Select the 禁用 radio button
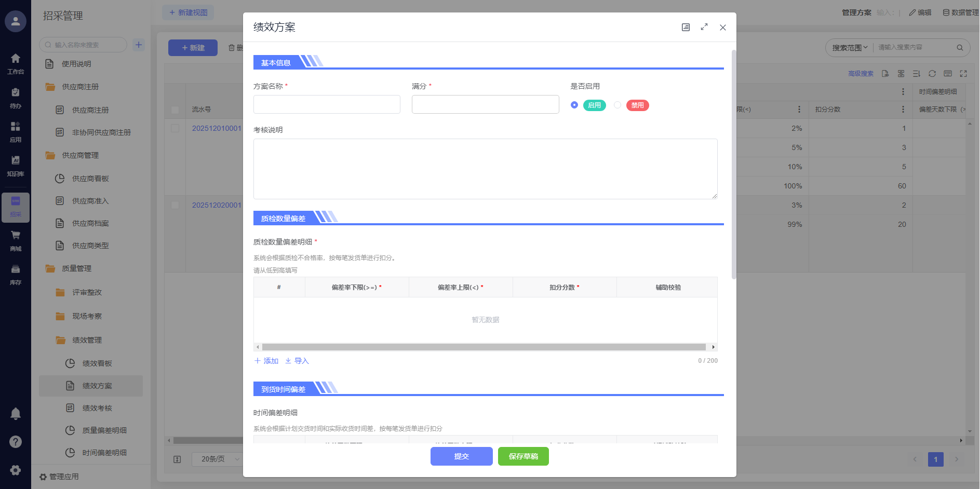Viewport: 980px width, 489px height. point(617,105)
